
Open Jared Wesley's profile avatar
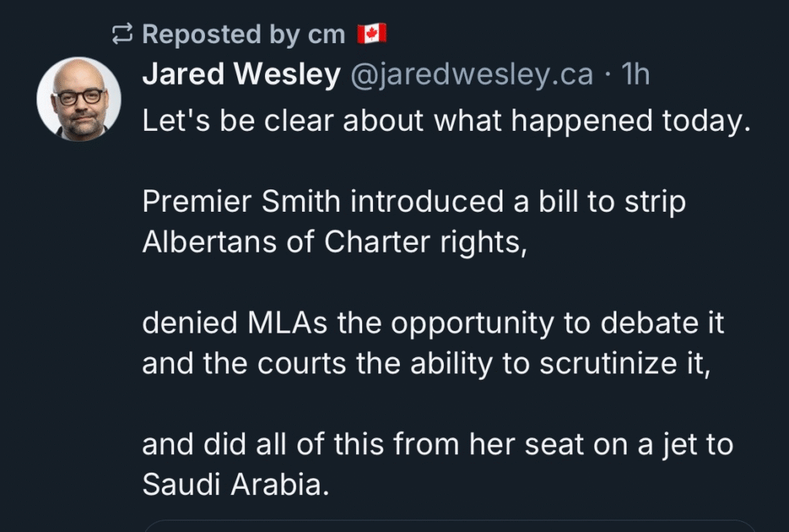(79, 99)
